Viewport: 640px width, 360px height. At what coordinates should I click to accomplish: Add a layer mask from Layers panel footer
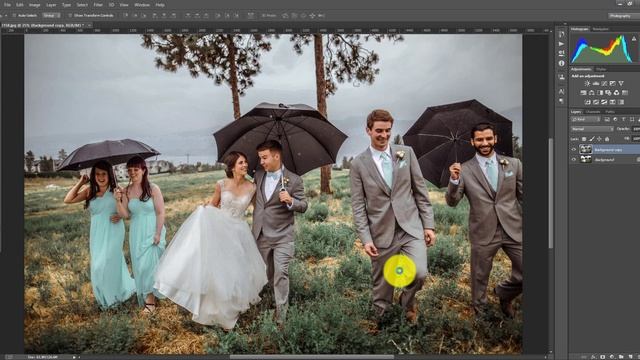click(x=602, y=357)
